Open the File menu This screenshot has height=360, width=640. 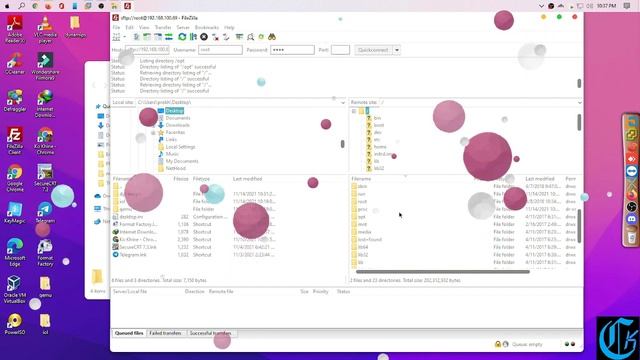click(116, 27)
